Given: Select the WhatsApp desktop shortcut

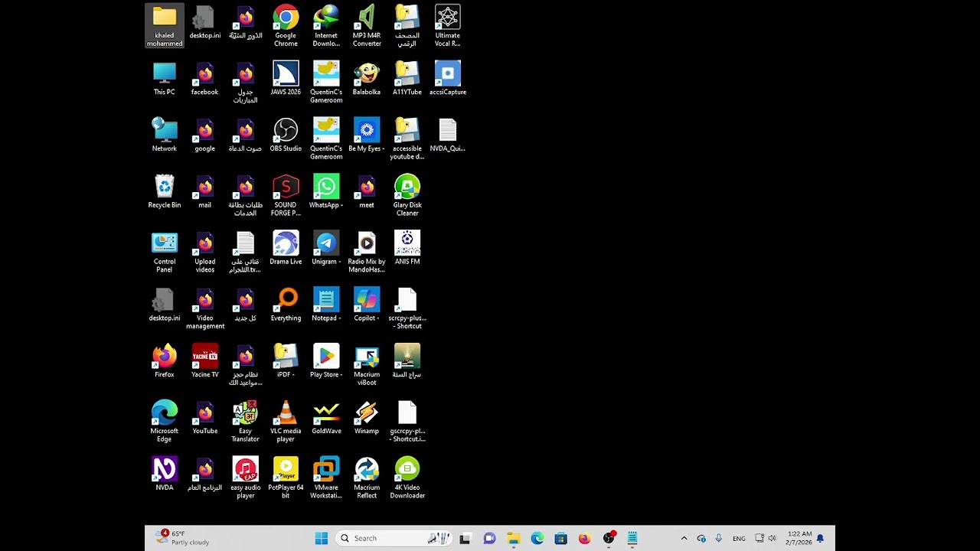Looking at the screenshot, I should (326, 192).
